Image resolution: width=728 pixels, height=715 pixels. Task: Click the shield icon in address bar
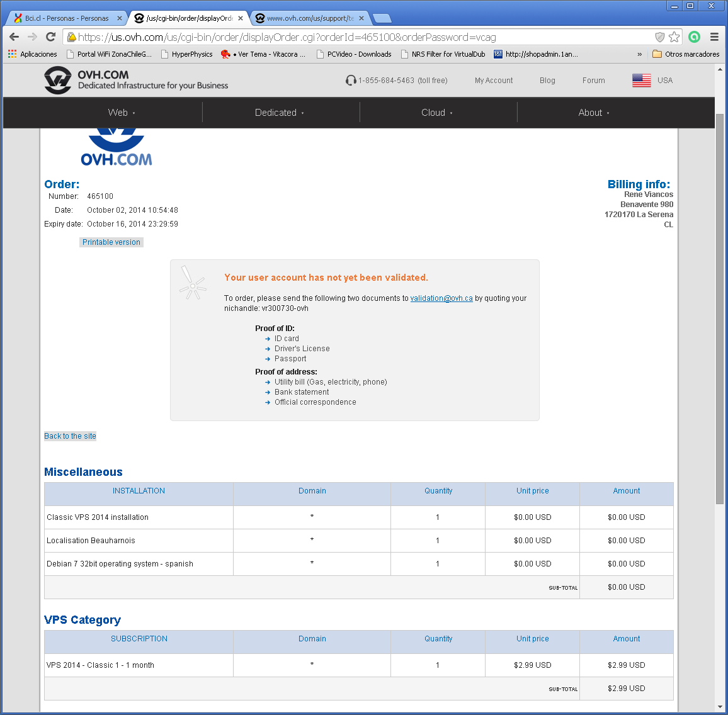[659, 37]
